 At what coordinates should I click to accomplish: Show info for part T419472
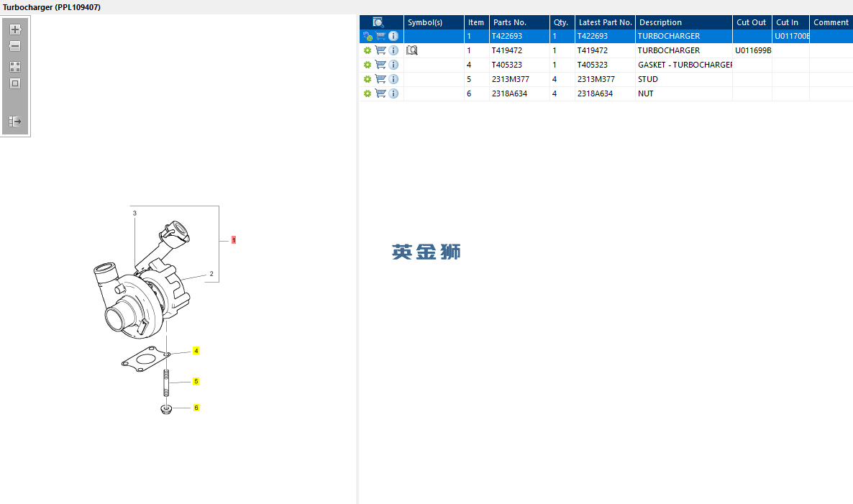pos(393,50)
